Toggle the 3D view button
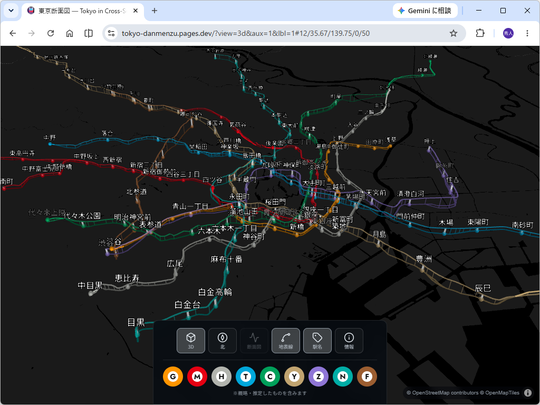The width and height of the screenshot is (540, 405). (191, 341)
